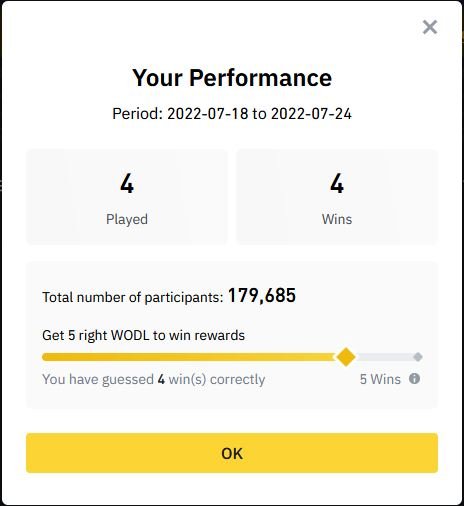This screenshot has width=464, height=506.
Task: Select the Played statistics card
Action: click(x=127, y=197)
